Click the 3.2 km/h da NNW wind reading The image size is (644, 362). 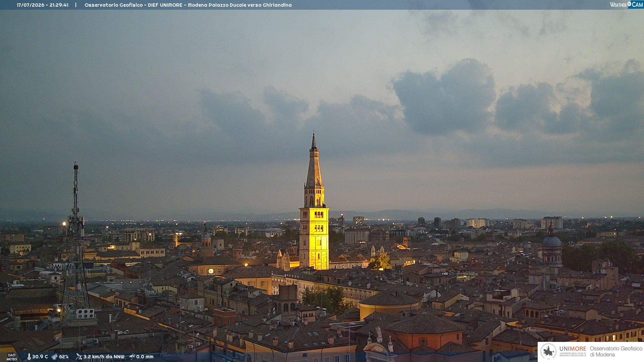[x=104, y=357]
